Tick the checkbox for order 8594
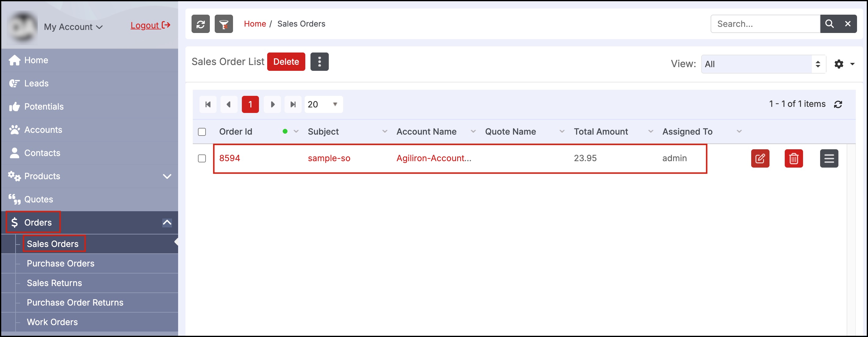The width and height of the screenshot is (868, 337). coord(202,158)
